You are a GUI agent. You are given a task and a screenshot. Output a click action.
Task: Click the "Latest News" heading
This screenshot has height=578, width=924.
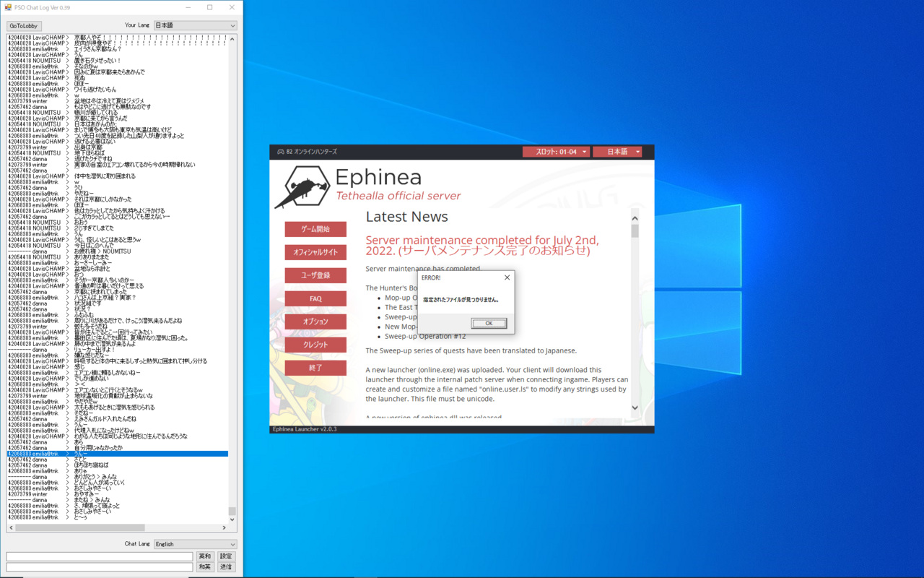coord(406,217)
